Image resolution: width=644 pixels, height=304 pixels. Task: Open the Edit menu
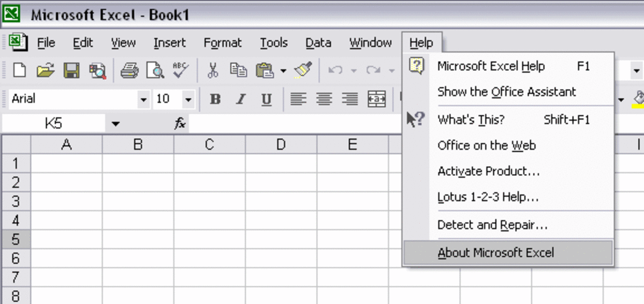(83, 42)
